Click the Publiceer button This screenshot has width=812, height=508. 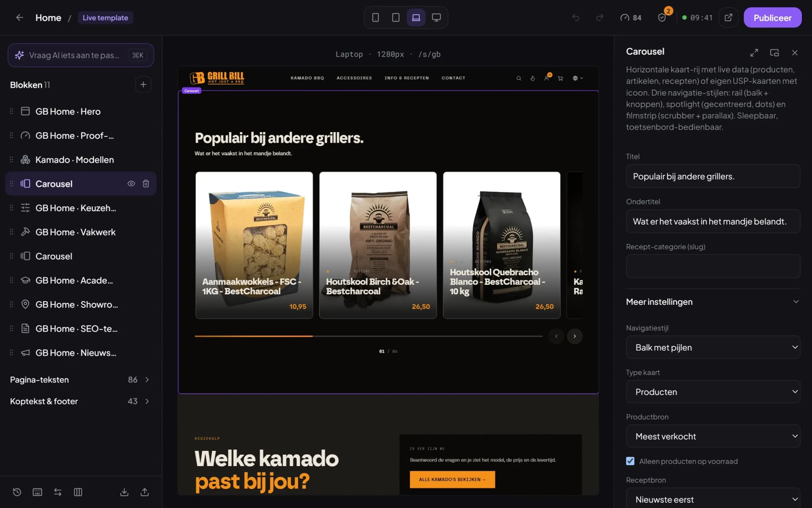(x=772, y=18)
